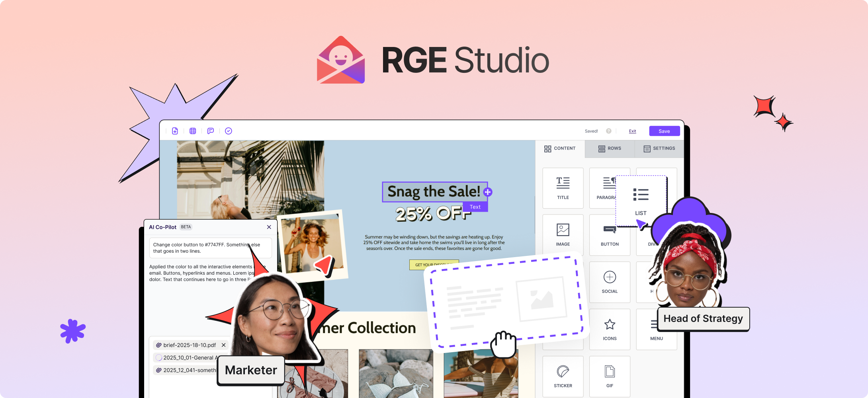Switch to the CONTENT tab
Image resolution: width=868 pixels, height=398 pixels.
(560, 148)
